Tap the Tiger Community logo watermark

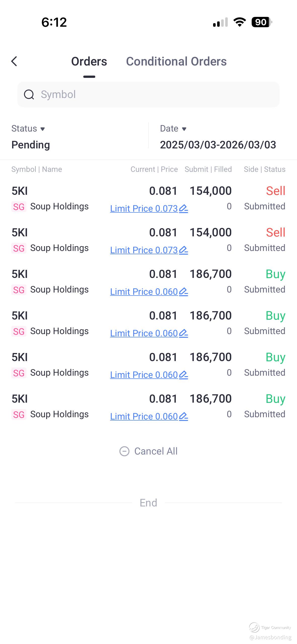(x=254, y=627)
